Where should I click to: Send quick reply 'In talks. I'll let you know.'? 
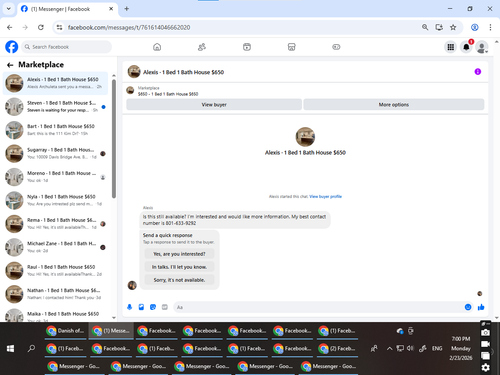click(x=179, y=267)
